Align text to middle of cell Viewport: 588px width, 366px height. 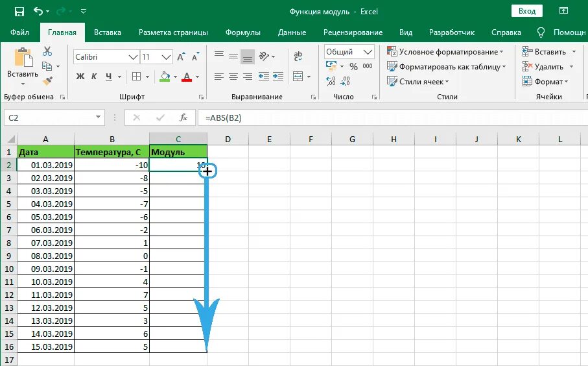point(233,56)
